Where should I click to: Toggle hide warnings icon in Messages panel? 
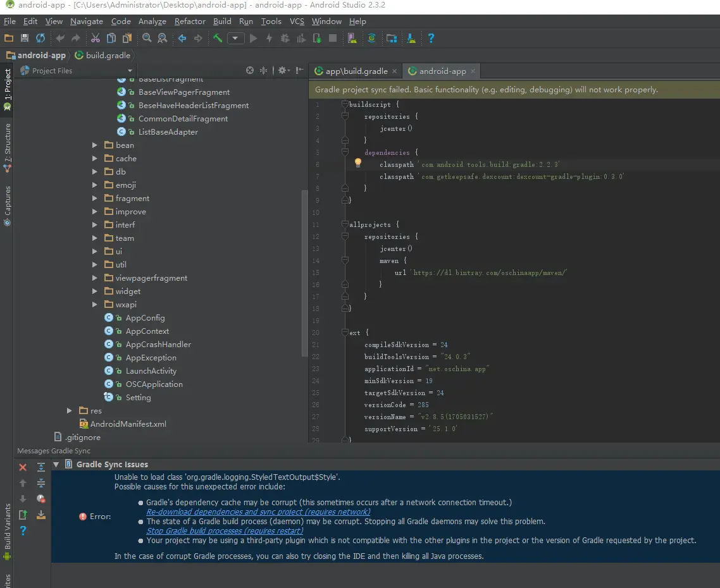pos(40,499)
